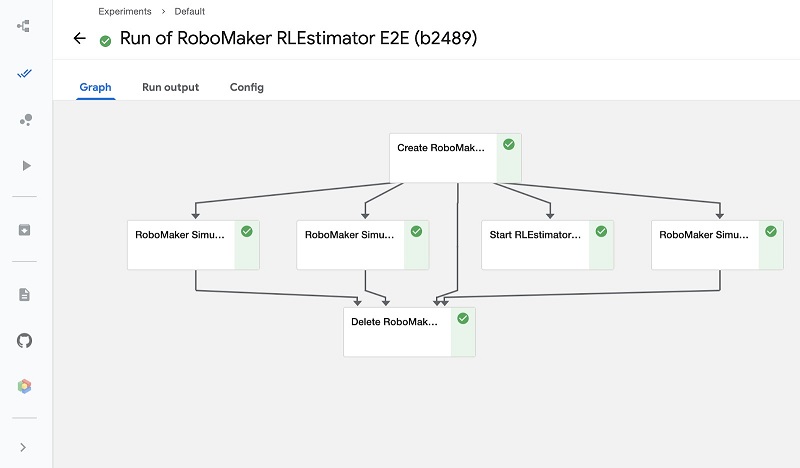Select the Delete RoboMak... graph node
Viewport: 800px width, 468px height.
click(x=409, y=332)
